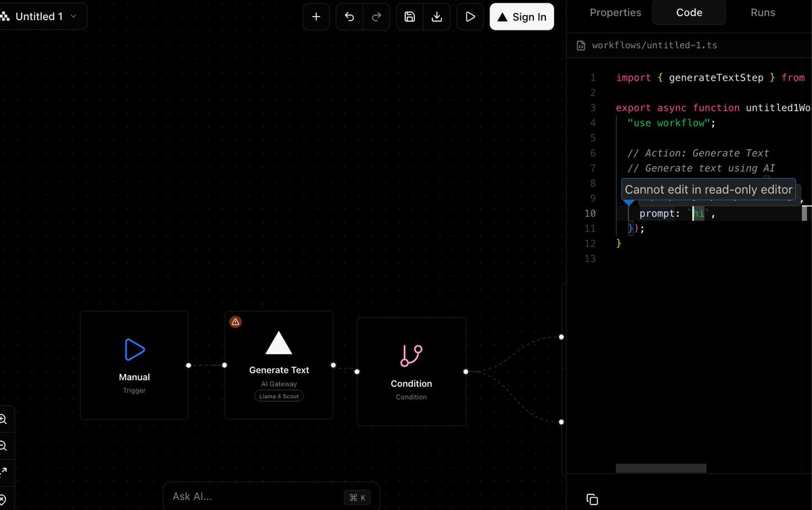Click the closing brace on line 12
812x510 pixels.
pyautogui.click(x=618, y=243)
